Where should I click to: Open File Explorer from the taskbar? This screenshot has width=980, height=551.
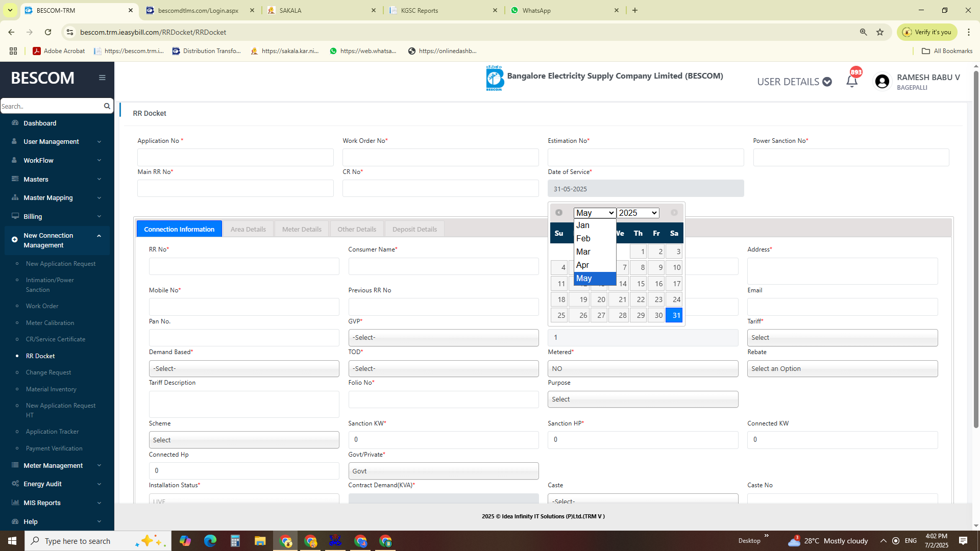point(260,541)
